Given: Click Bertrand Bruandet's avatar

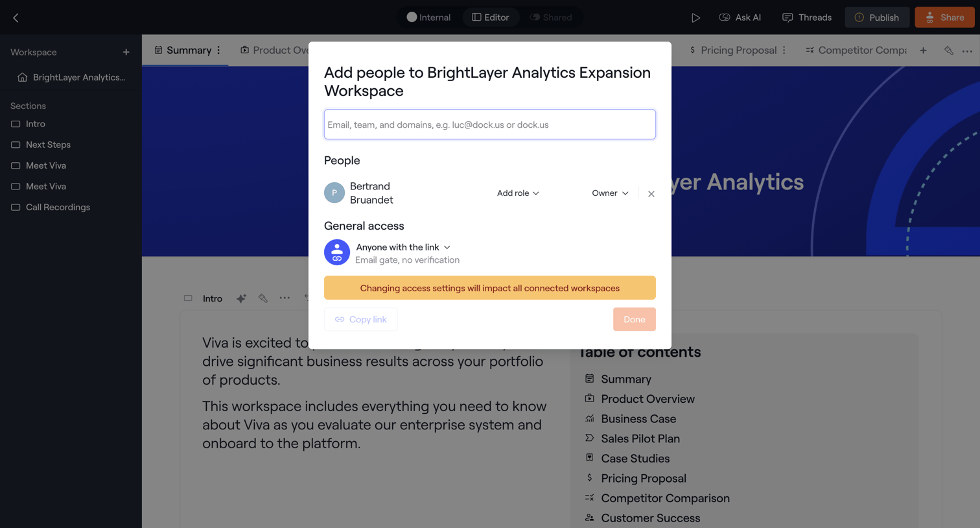Looking at the screenshot, I should 334,193.
